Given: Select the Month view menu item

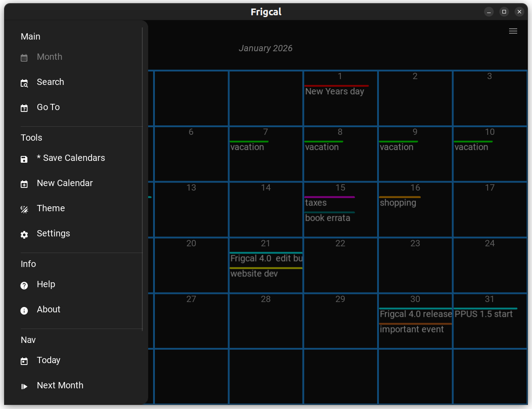Looking at the screenshot, I should 49,57.
